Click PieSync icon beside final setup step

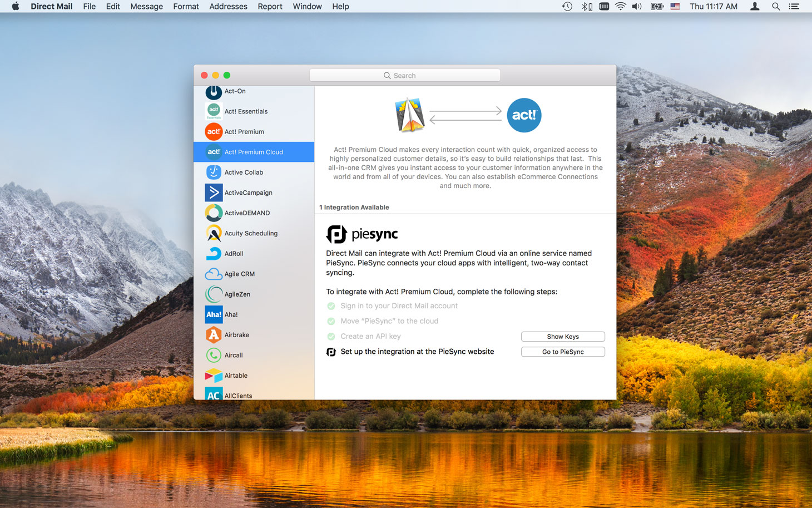[331, 352]
